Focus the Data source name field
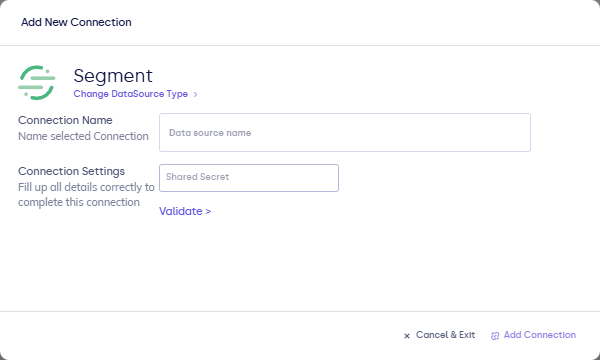The height and width of the screenshot is (360, 600). [x=345, y=132]
